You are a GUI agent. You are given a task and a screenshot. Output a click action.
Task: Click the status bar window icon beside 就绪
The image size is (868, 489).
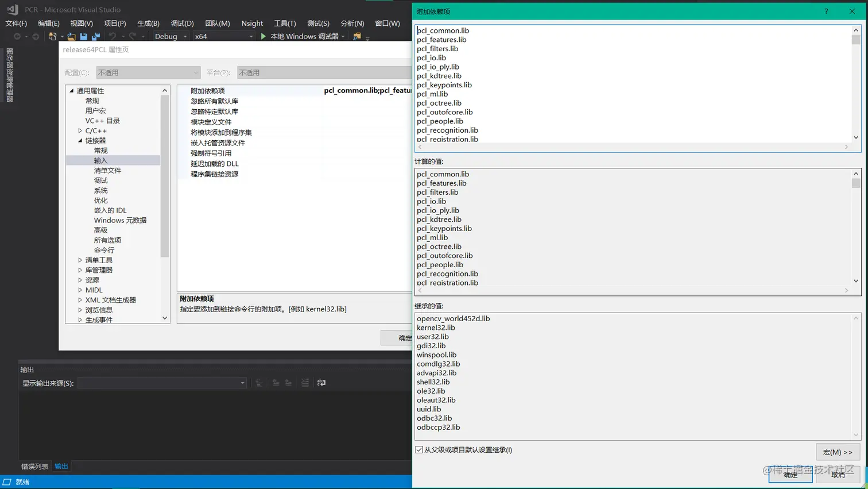coord(7,482)
